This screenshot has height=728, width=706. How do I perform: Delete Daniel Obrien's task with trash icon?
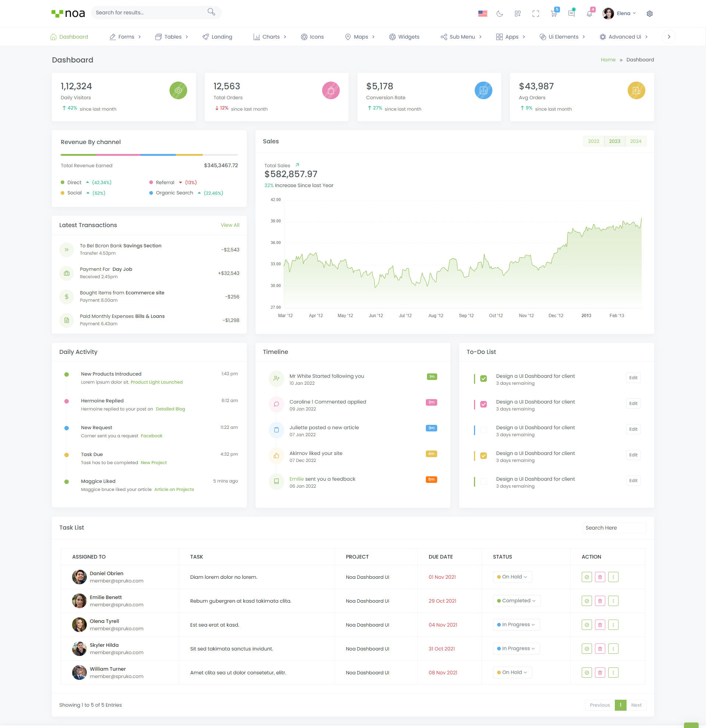(x=600, y=577)
